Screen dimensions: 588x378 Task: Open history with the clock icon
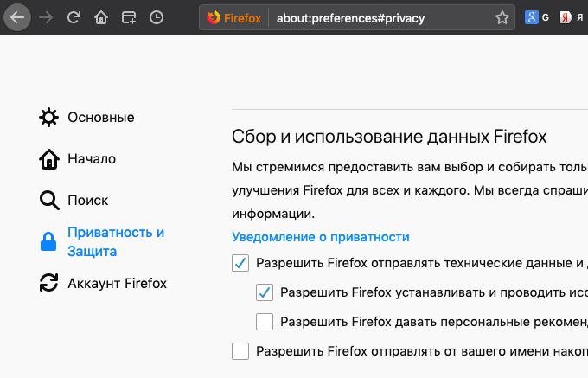(x=157, y=17)
